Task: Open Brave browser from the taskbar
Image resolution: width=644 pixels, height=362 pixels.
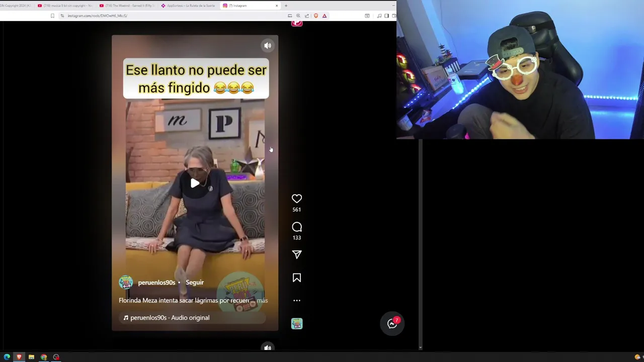Action: click(x=19, y=357)
